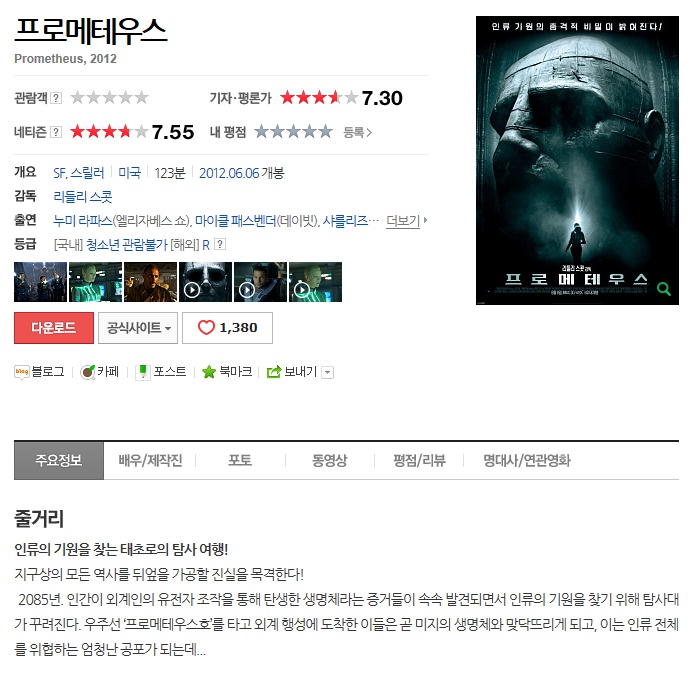693x673 pixels.
Task: Open help icon next to 네티즌
Action: 56,132
